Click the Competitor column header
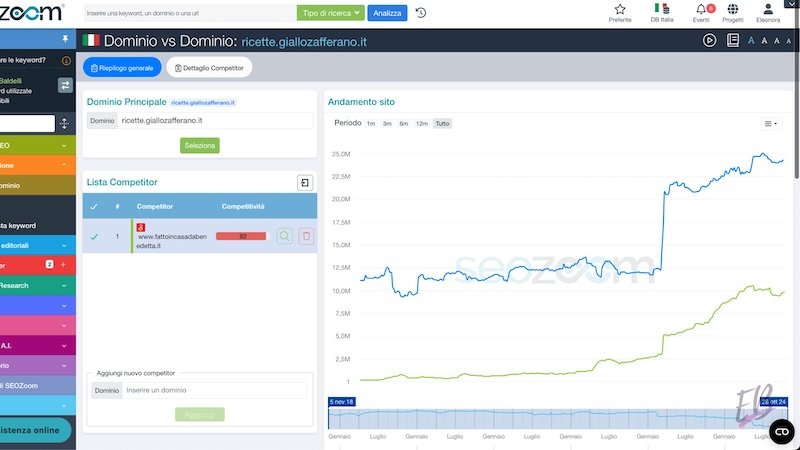 click(155, 207)
